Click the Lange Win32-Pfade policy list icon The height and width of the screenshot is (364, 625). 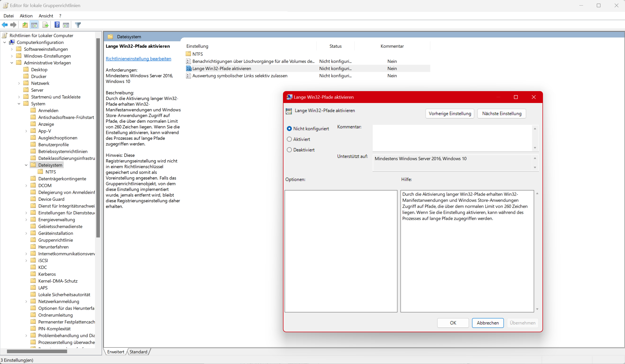(189, 68)
